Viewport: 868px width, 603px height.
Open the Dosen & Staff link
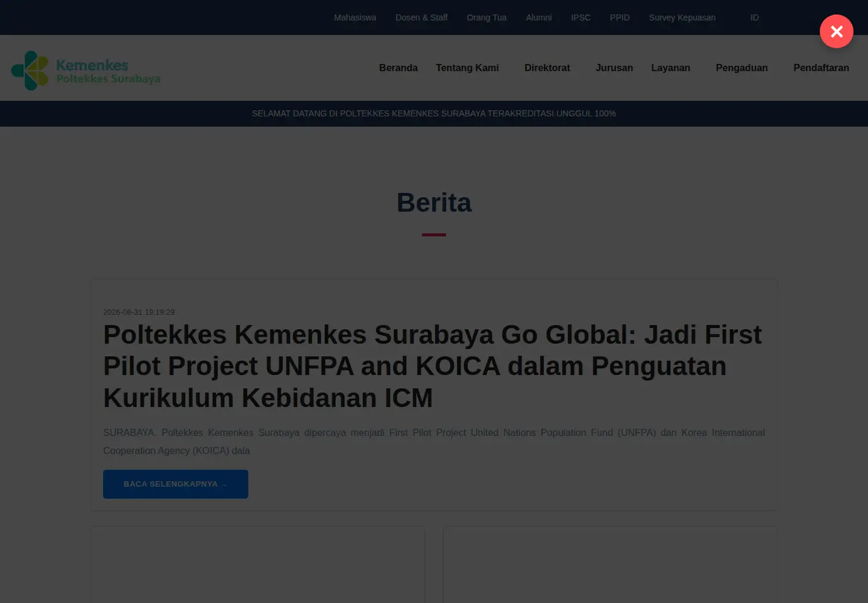pyautogui.click(x=421, y=17)
